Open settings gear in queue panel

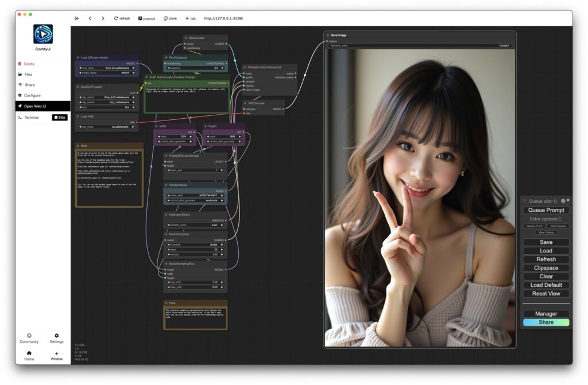[x=563, y=201]
